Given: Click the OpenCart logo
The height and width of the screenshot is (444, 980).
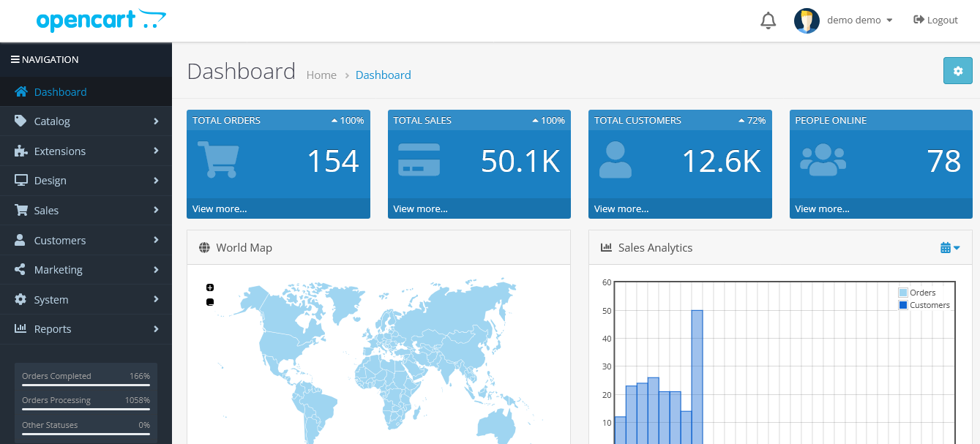Looking at the screenshot, I should 101,20.
